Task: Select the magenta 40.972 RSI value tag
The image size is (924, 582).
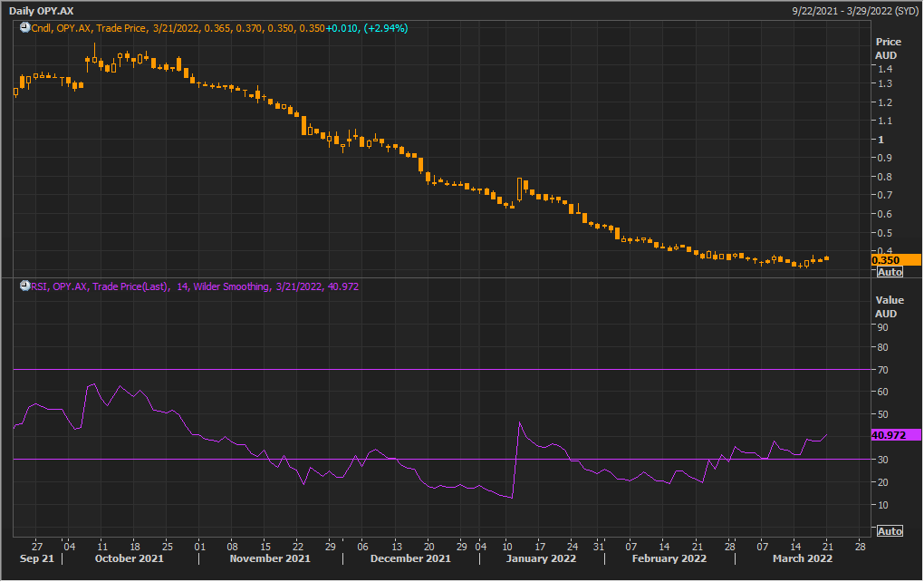Action: coord(896,435)
